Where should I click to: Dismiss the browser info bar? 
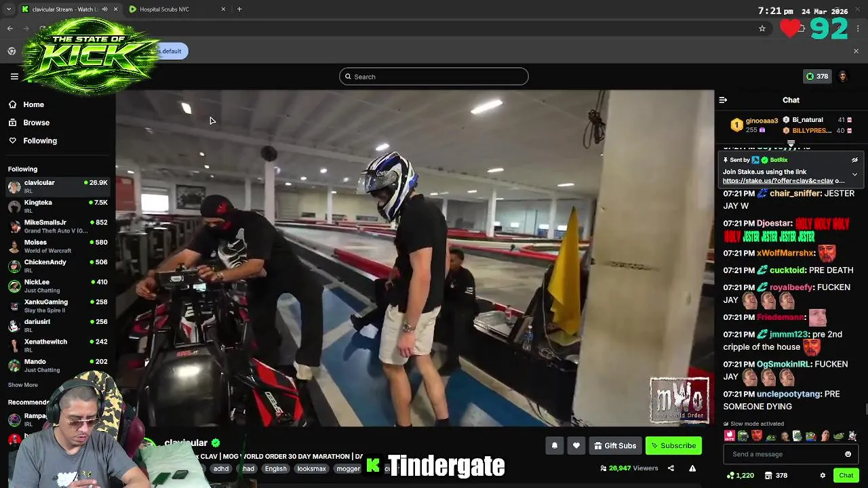[856, 52]
